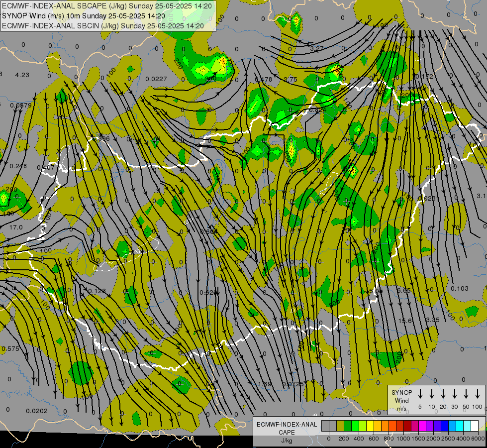487x448 pixels.
Task: Click the 20 m/s wind arrow in legend
Action: tap(443, 394)
